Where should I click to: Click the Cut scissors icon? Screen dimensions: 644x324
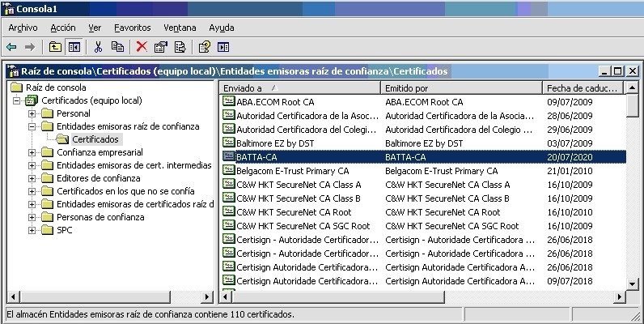tap(98, 47)
